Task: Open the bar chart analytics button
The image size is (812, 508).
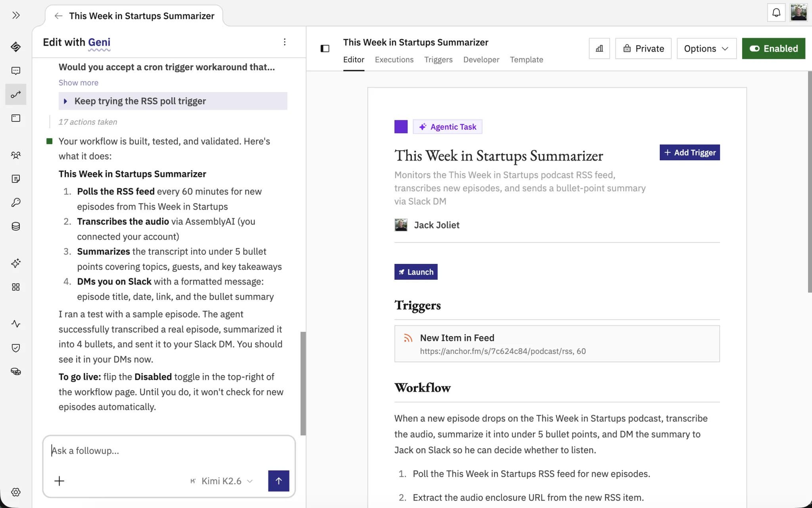Action: coord(599,48)
